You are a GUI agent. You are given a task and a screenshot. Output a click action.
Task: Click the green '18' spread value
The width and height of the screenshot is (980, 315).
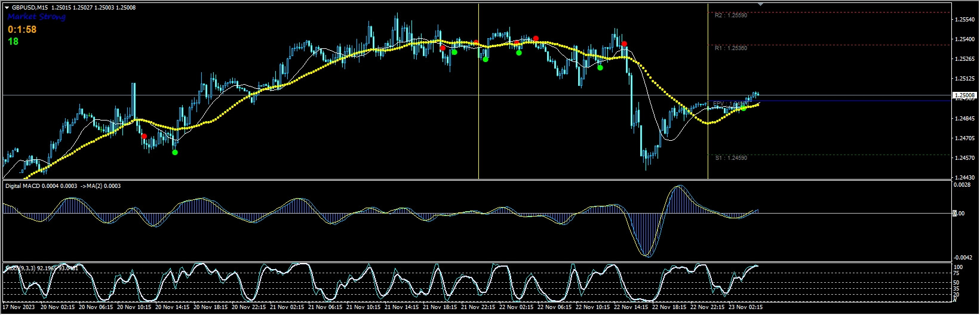pyautogui.click(x=13, y=41)
